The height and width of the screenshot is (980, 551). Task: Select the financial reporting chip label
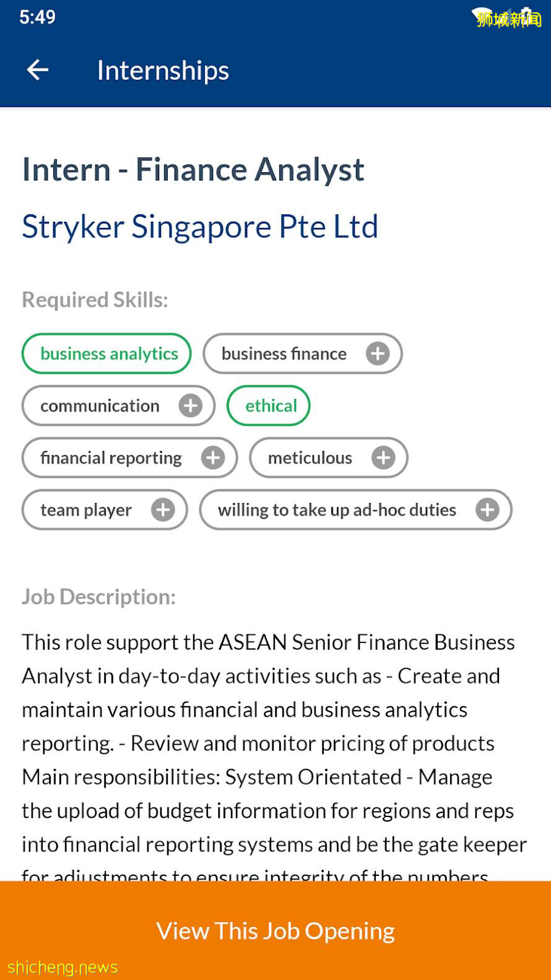(111, 458)
